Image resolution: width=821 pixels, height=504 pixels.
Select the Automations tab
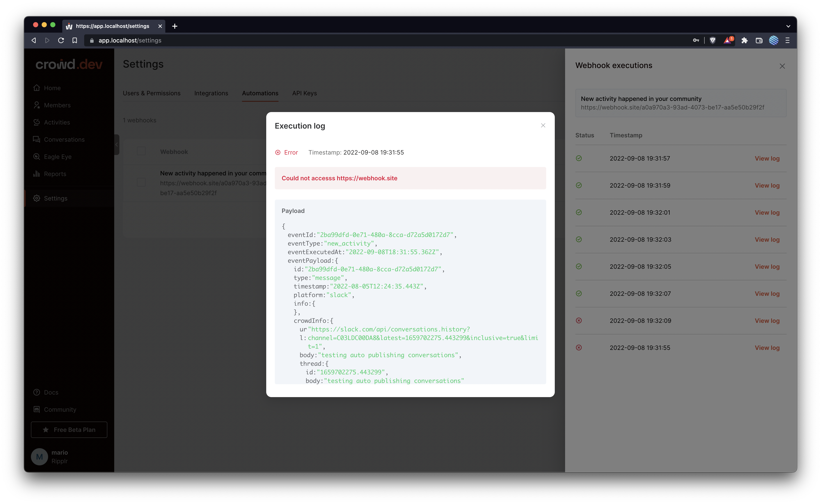(260, 93)
